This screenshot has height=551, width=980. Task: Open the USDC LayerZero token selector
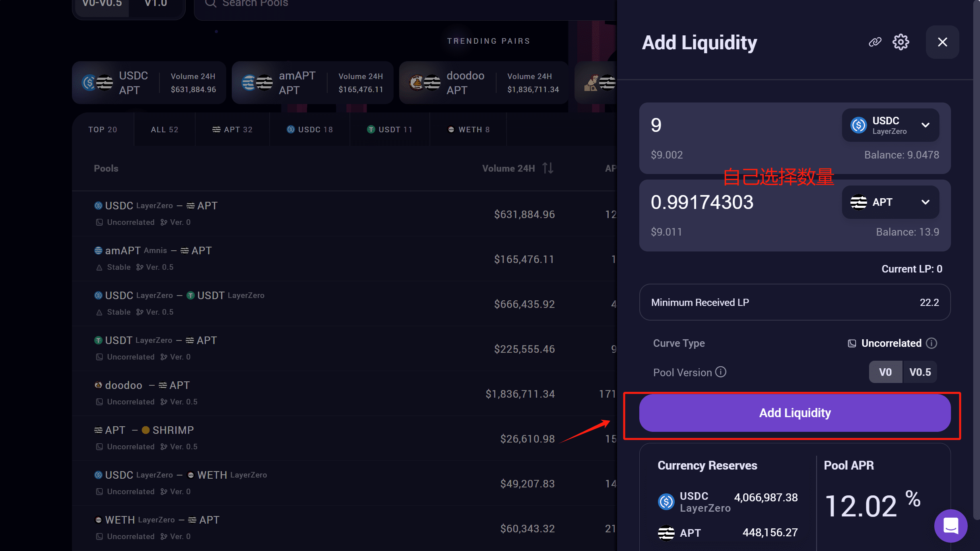point(890,125)
